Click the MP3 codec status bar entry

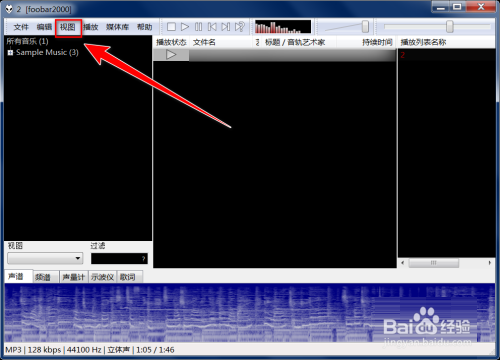14,350
